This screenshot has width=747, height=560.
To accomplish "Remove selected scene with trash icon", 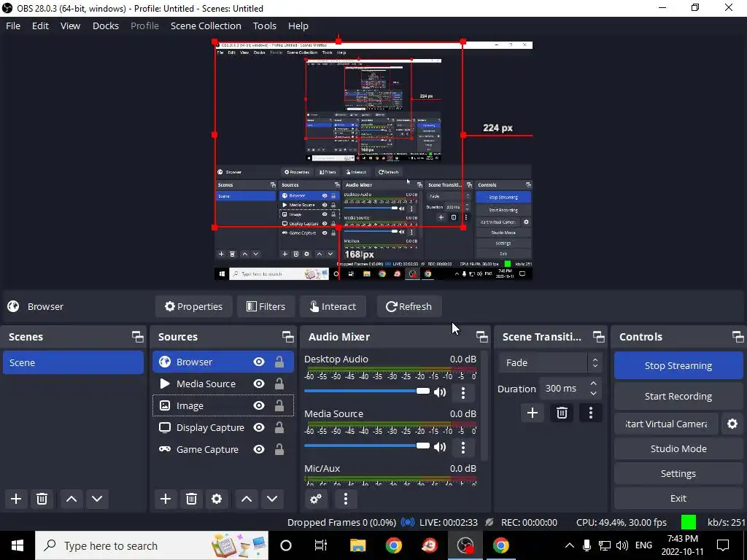I will coord(42,499).
